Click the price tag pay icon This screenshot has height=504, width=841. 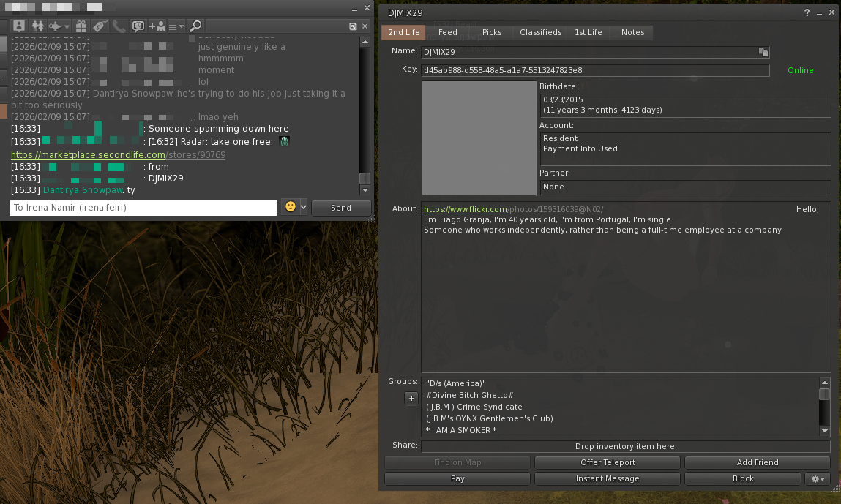pos(100,26)
